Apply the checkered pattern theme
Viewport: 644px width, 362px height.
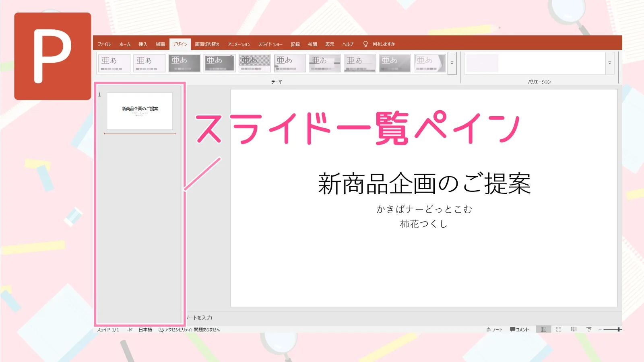coord(254,63)
